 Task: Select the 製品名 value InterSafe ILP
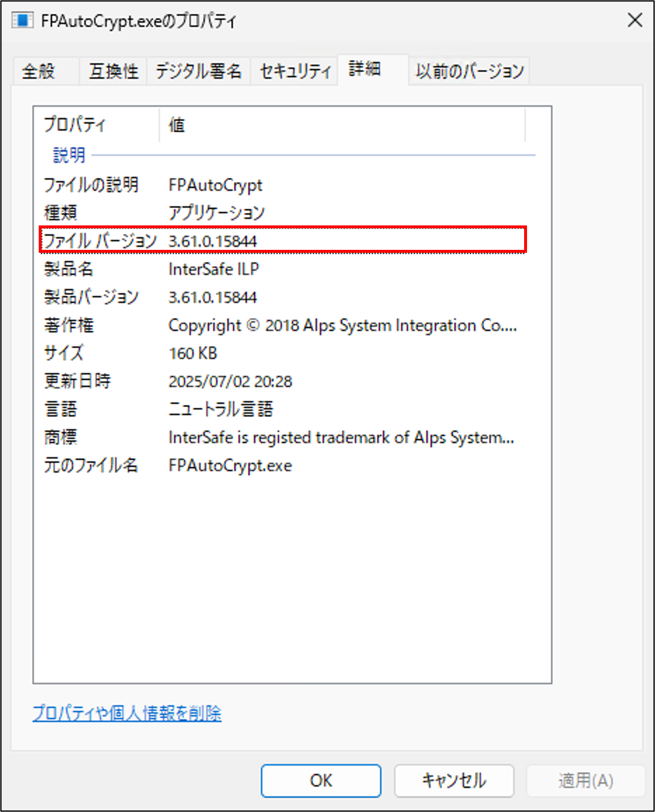point(214,269)
